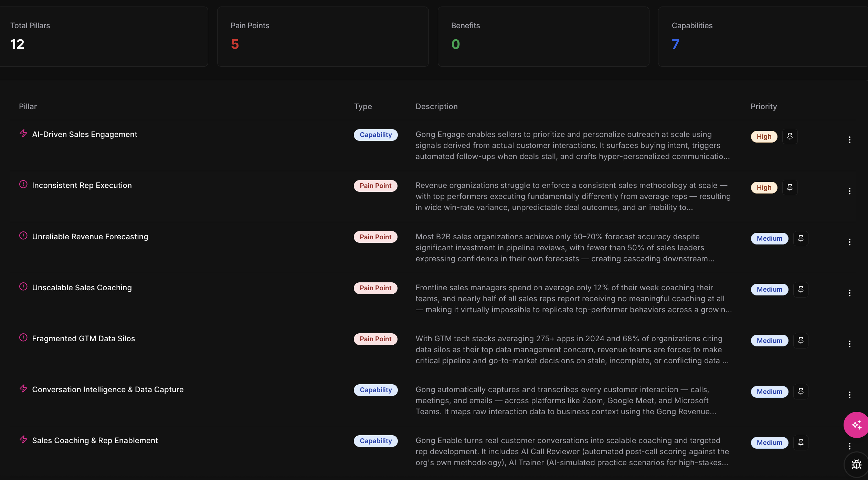Pin the Conversation Intelligence & Data Capture pillar

tap(801, 392)
